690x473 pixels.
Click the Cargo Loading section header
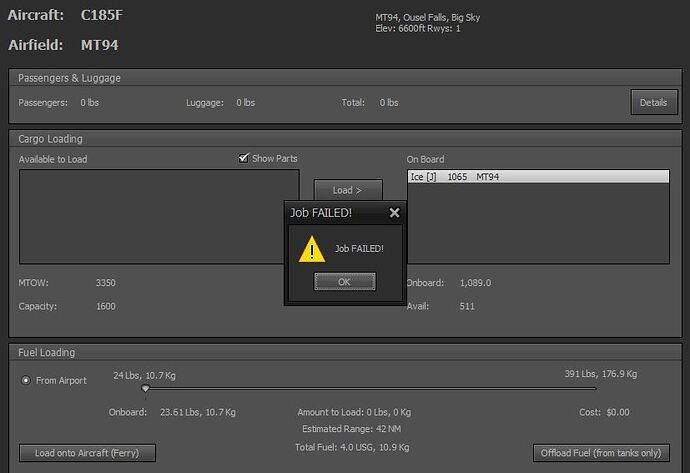pos(51,139)
